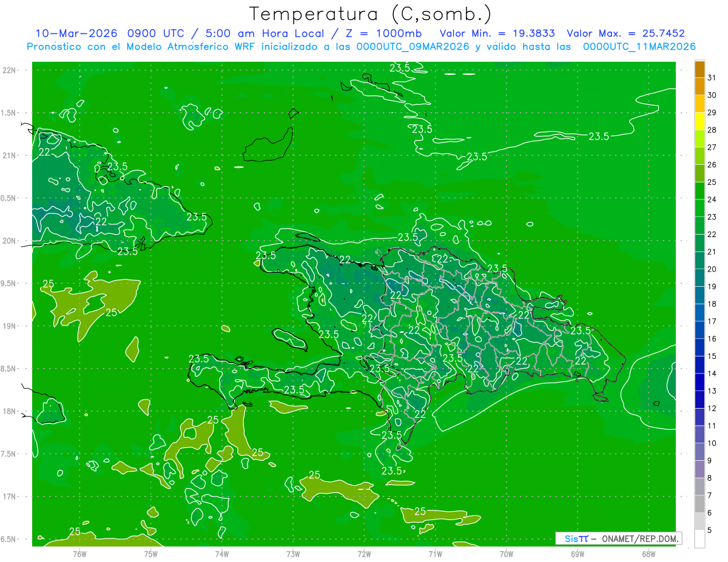Click the '74W' longitude axis label
Image resolution: width=728 pixels, height=562 pixels.
221,554
